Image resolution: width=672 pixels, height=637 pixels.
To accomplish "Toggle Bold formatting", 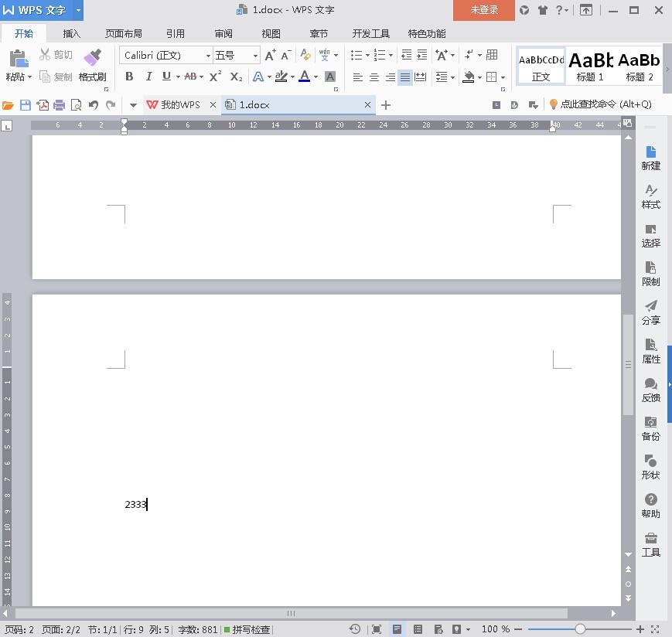I will [129, 77].
